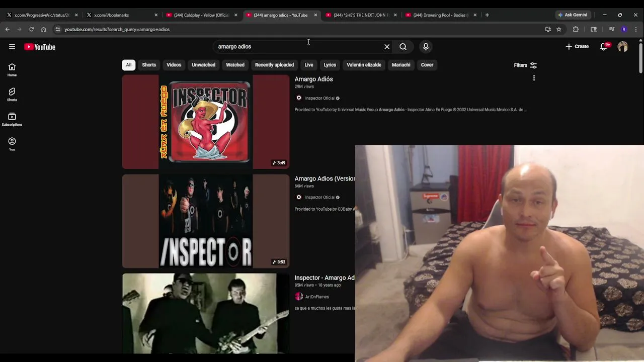Open media controls icon in toolbar
Screen dimensions: 644x362
(x=612, y=29)
